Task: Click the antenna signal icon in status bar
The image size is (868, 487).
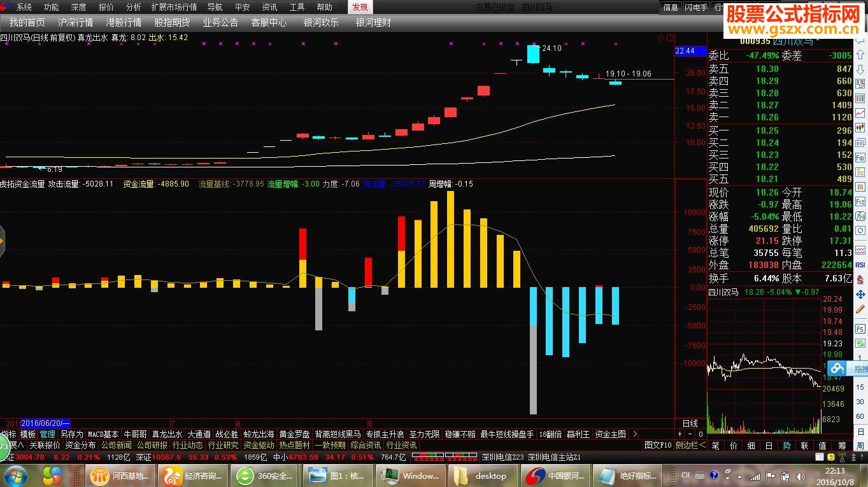Action: (x=842, y=457)
